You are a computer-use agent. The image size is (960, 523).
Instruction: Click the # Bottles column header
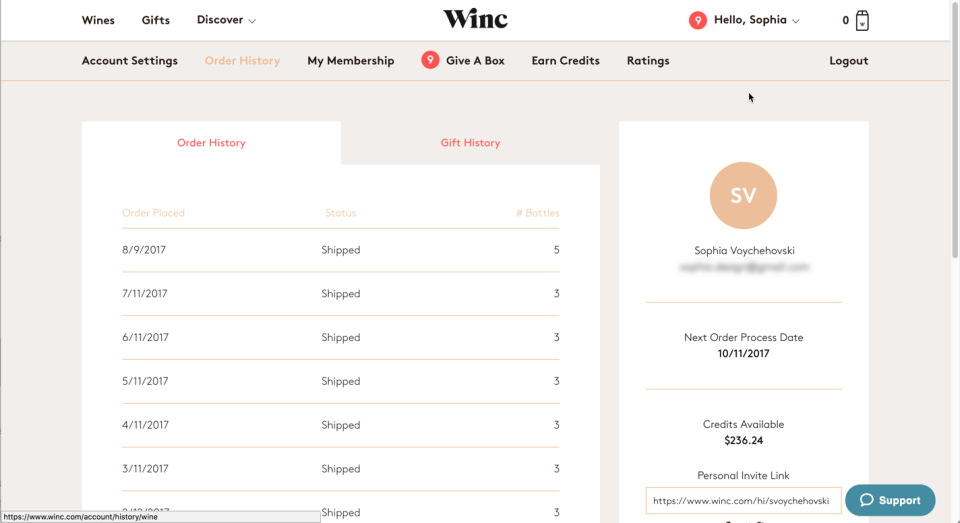(x=538, y=213)
